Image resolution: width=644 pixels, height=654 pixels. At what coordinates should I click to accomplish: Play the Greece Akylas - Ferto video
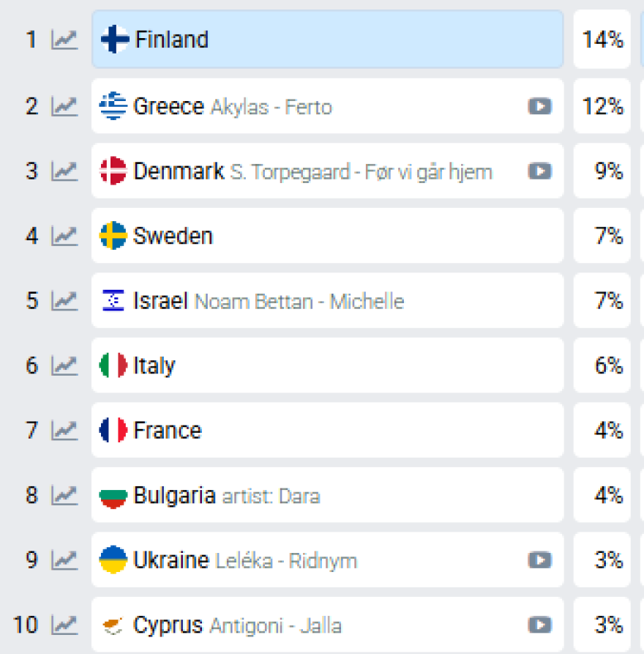[539, 107]
